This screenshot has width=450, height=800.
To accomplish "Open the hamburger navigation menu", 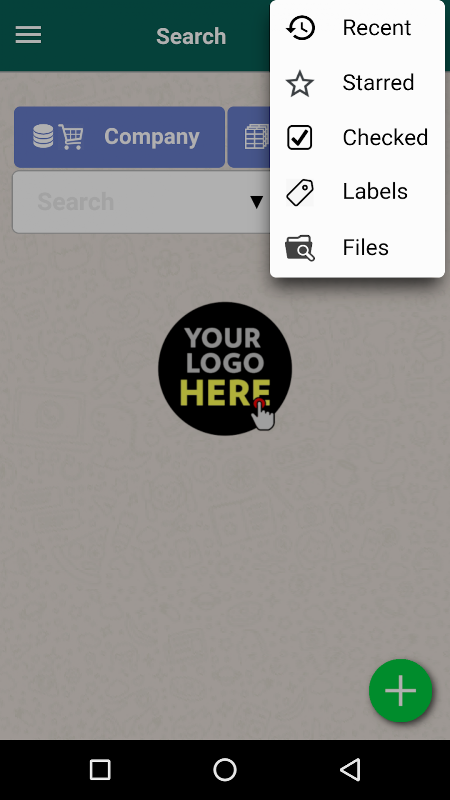I will pyautogui.click(x=28, y=35).
